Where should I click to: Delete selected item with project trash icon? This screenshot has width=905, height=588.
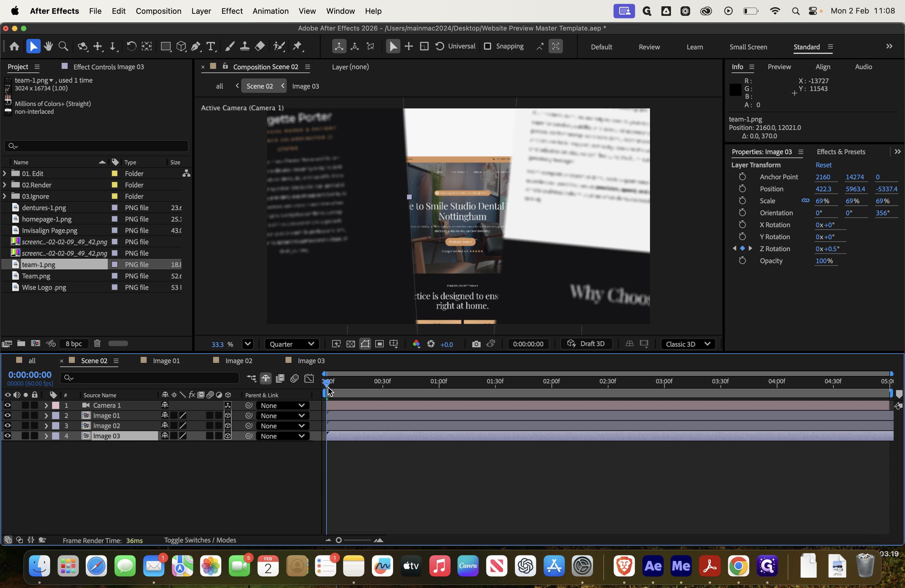97,343
